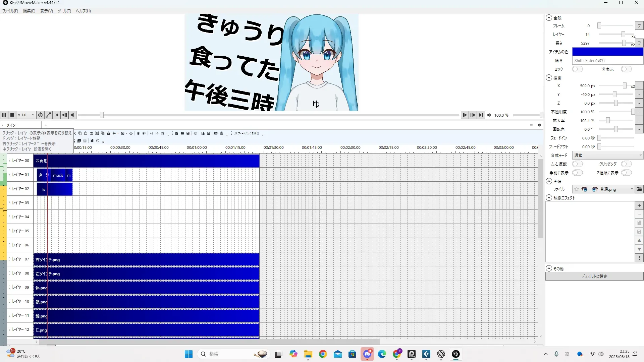This screenshot has height=362, width=644.
Task: Open the ファイル(F) menu
Action: tap(10, 11)
